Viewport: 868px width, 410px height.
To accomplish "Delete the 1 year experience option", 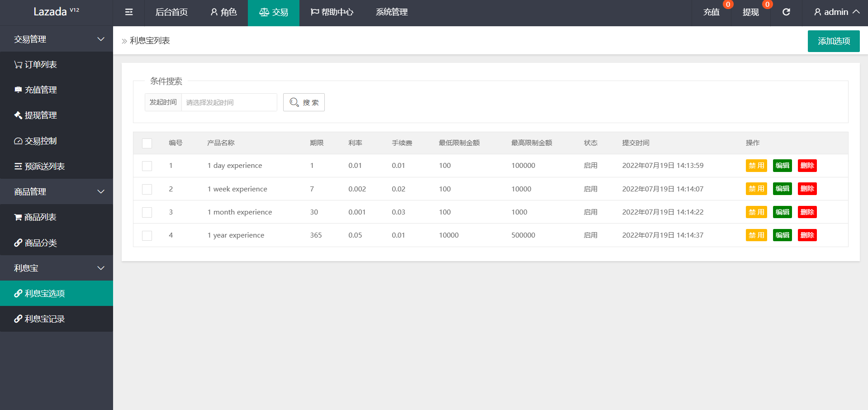I will pyautogui.click(x=807, y=235).
